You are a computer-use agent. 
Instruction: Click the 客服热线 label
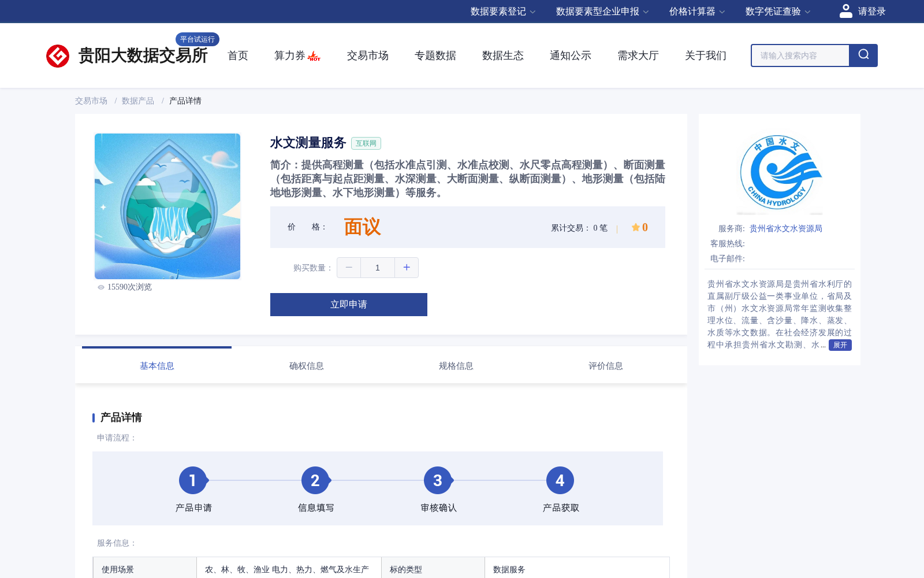(x=728, y=244)
